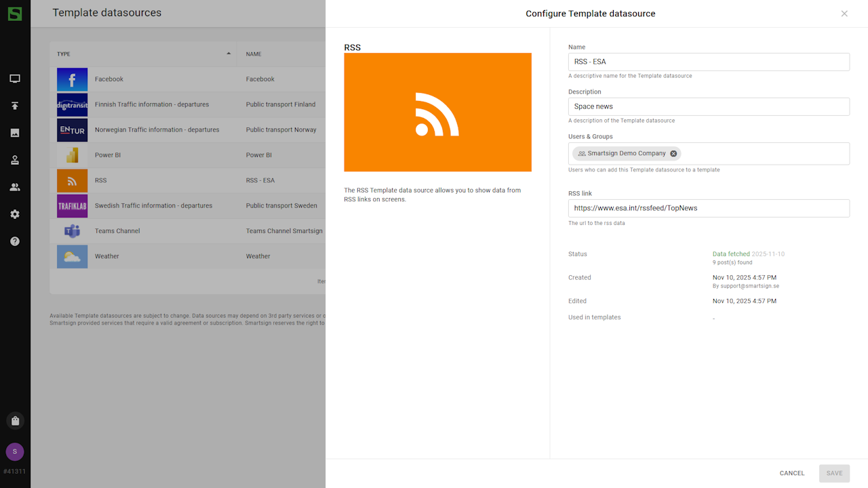The width and height of the screenshot is (868, 488).
Task: Open the Users group icon in the sidebar
Action: [15, 187]
